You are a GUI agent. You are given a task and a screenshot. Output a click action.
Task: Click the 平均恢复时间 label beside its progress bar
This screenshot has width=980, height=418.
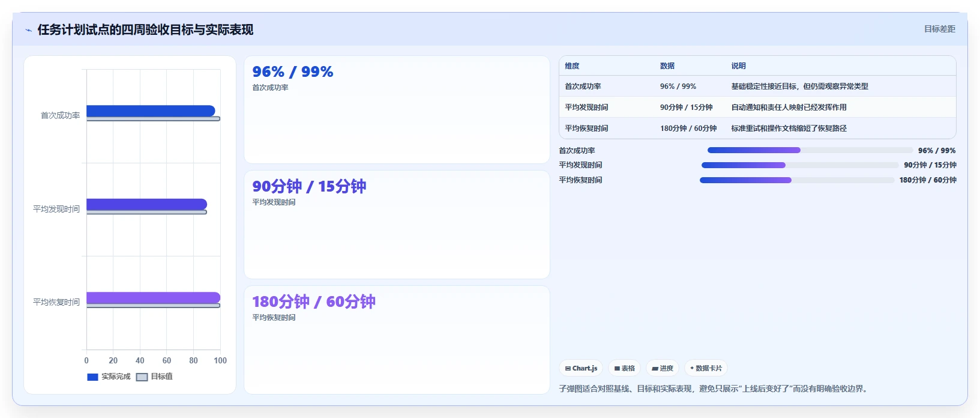tap(580, 180)
